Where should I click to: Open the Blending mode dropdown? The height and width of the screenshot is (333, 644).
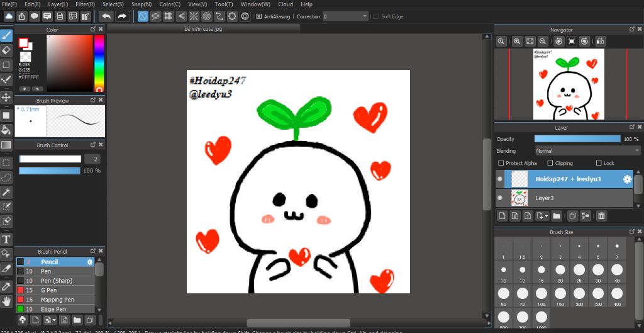587,151
